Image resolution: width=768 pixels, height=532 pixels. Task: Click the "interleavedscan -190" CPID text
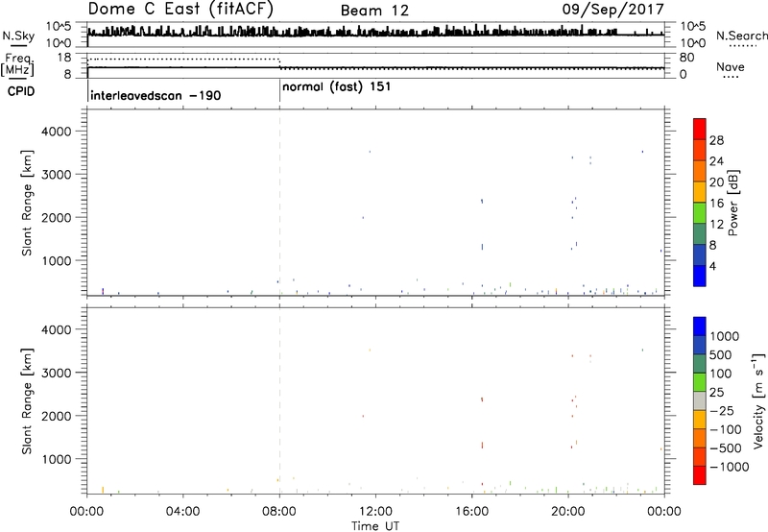click(156, 95)
